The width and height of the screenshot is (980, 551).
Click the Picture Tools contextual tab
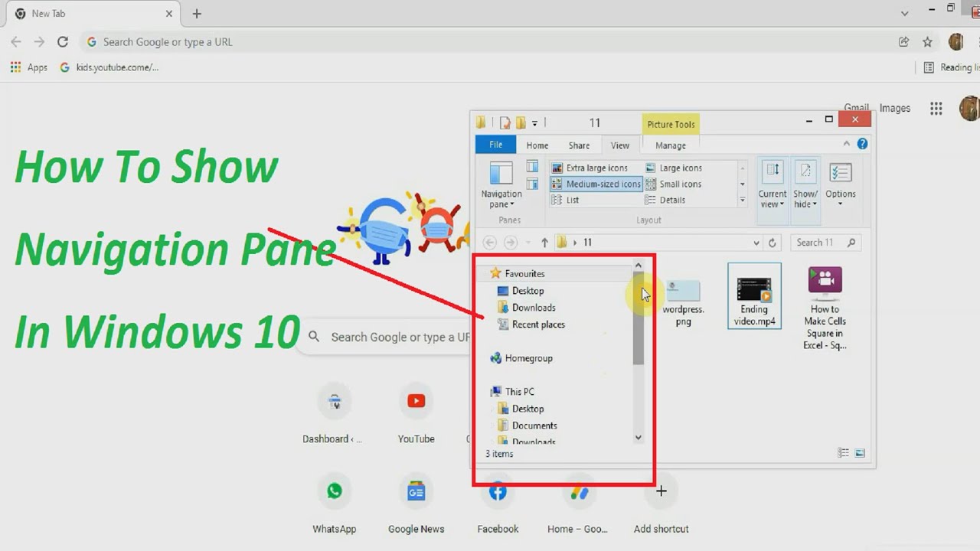tap(671, 124)
